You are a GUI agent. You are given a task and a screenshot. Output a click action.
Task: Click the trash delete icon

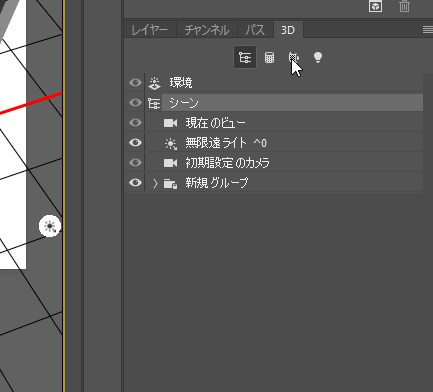[404, 6]
